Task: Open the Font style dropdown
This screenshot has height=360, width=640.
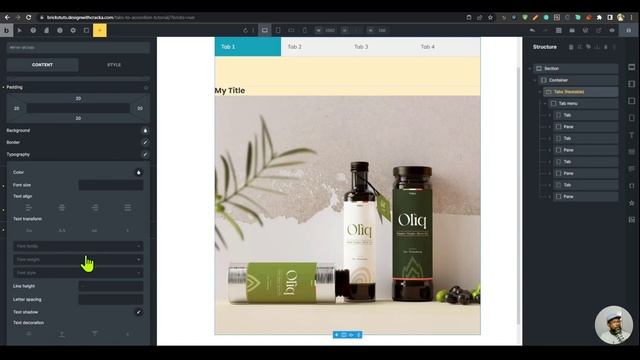Action: pyautogui.click(x=78, y=272)
